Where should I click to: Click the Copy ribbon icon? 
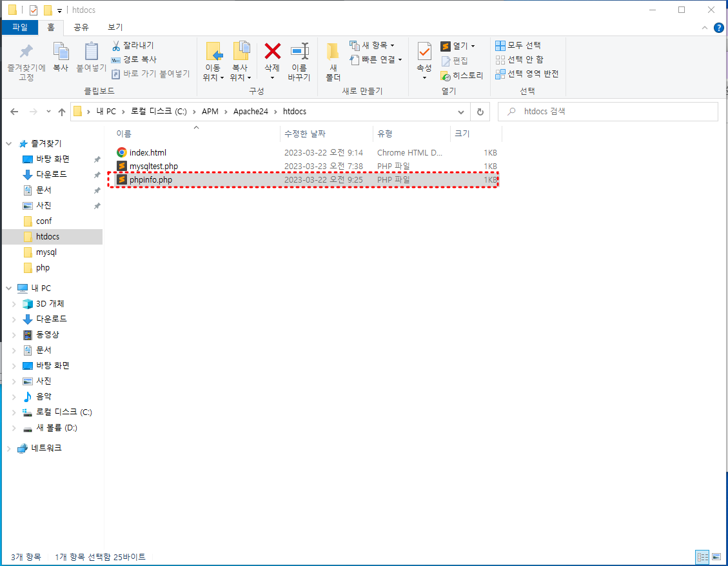(61, 57)
